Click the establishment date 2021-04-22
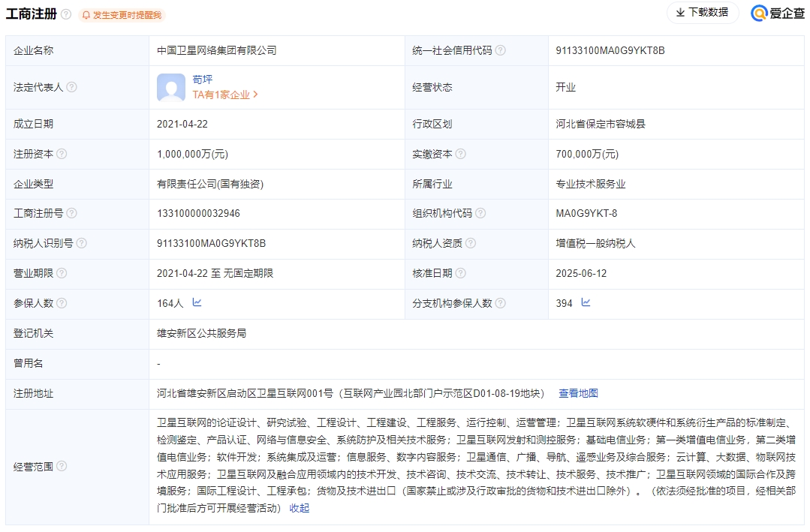 [182, 124]
